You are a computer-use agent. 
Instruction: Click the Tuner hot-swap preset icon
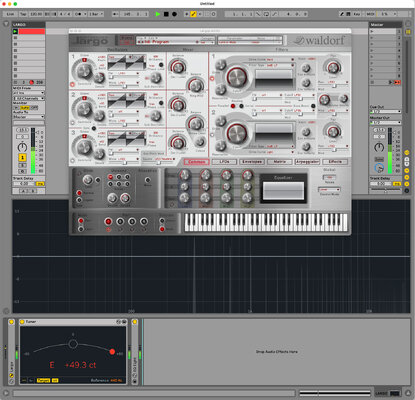118,322
